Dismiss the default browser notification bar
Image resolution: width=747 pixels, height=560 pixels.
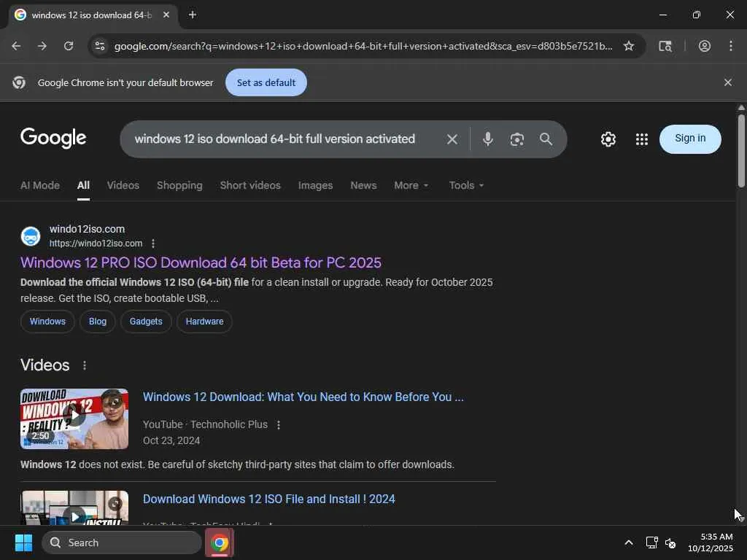pos(727,82)
